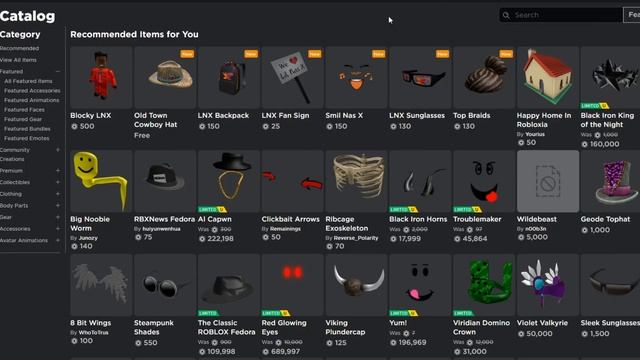
Task: Click the search magnifier icon
Action: [506, 15]
